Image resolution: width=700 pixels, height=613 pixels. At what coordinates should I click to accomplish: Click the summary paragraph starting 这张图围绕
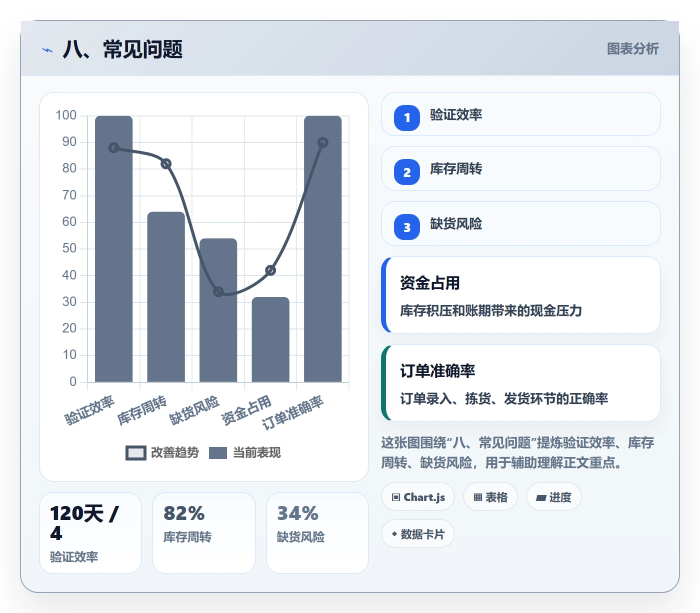[518, 452]
